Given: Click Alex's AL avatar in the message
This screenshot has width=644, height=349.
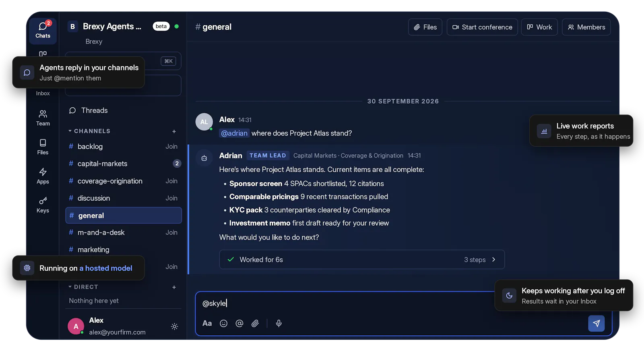Looking at the screenshot, I should 204,122.
